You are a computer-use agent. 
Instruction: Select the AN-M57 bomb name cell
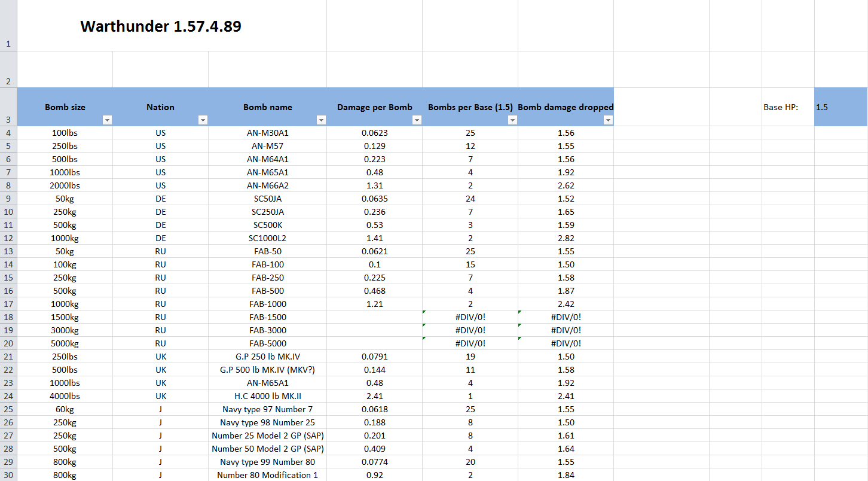[x=267, y=146]
